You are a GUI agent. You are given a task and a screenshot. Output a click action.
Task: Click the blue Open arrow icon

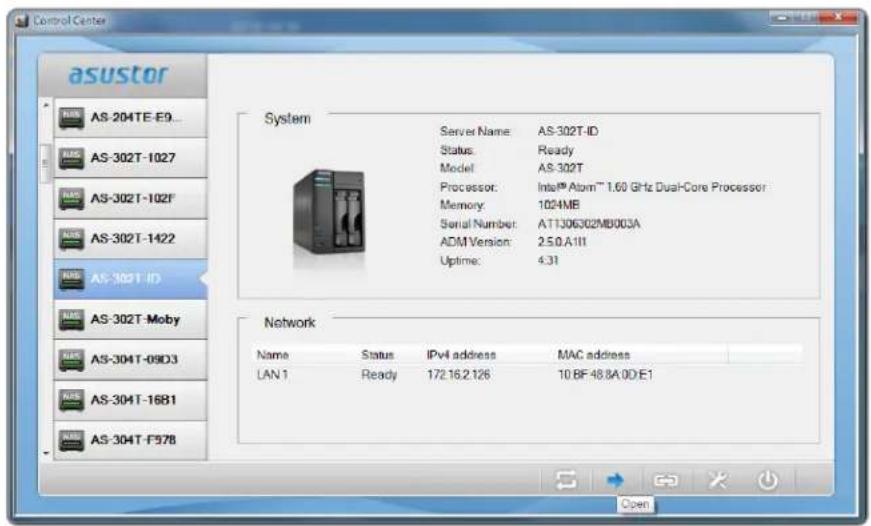coord(615,480)
